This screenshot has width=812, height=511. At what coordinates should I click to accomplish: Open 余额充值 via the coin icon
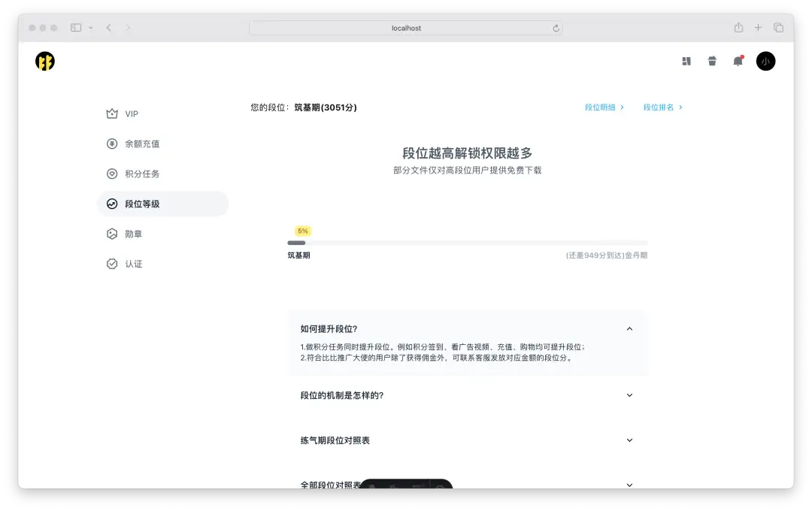pyautogui.click(x=135, y=144)
